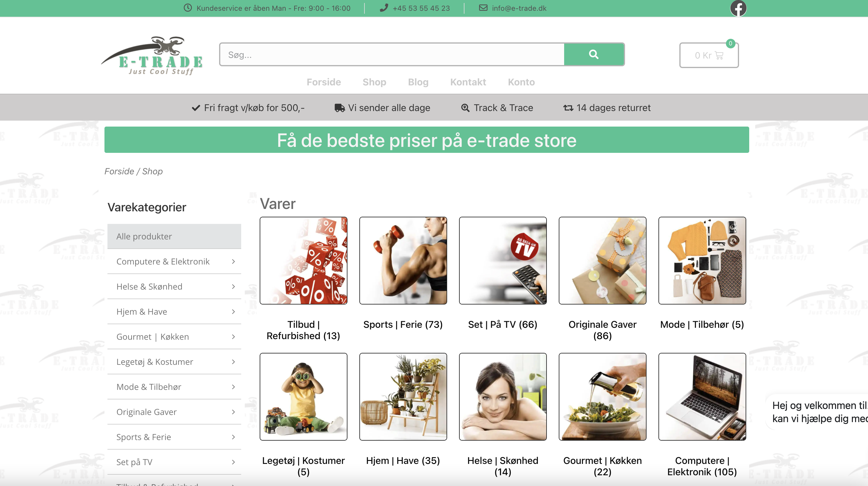Image resolution: width=868 pixels, height=486 pixels.
Task: Click the phone icon in top bar
Action: (x=384, y=8)
